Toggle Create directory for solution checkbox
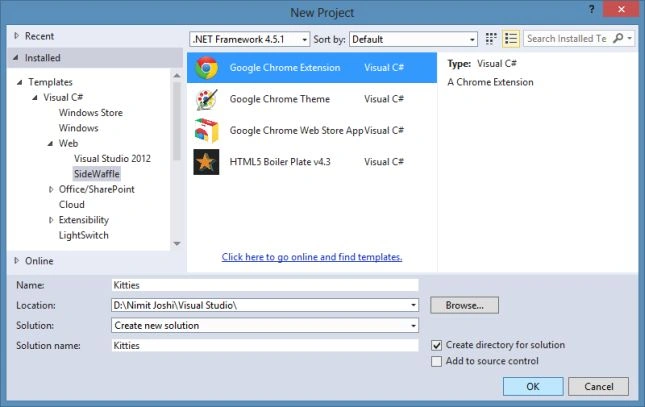The height and width of the screenshot is (407, 645). (436, 345)
